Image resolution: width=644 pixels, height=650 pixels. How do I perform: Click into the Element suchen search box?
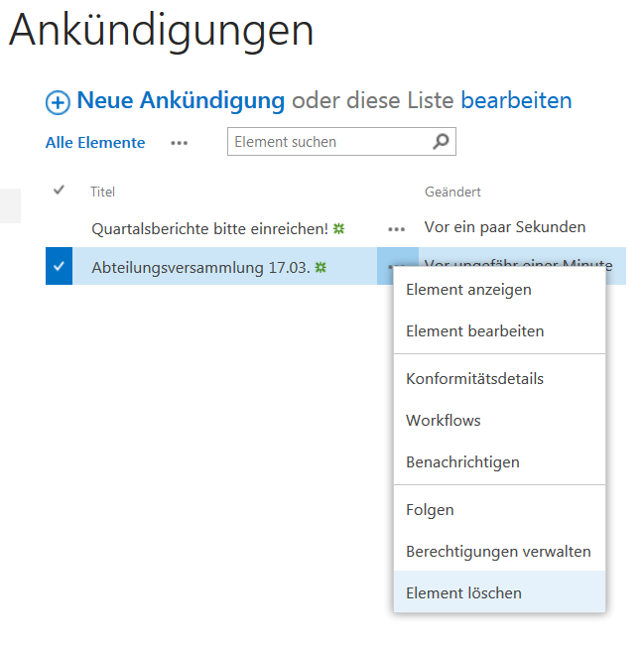tap(327, 142)
